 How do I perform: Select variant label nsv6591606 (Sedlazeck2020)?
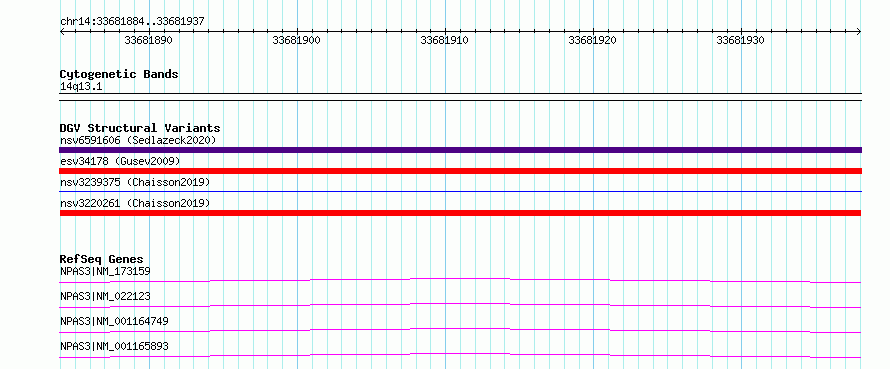click(x=138, y=140)
